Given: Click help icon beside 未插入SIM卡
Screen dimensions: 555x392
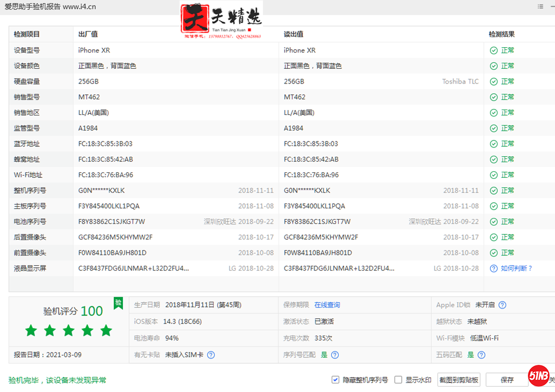Looking at the screenshot, I should 211,355.
